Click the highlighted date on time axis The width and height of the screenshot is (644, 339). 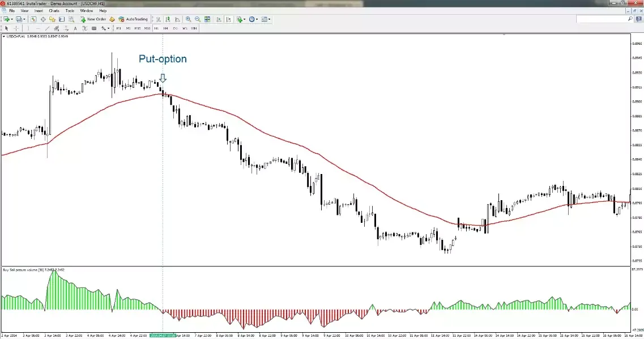163,335
